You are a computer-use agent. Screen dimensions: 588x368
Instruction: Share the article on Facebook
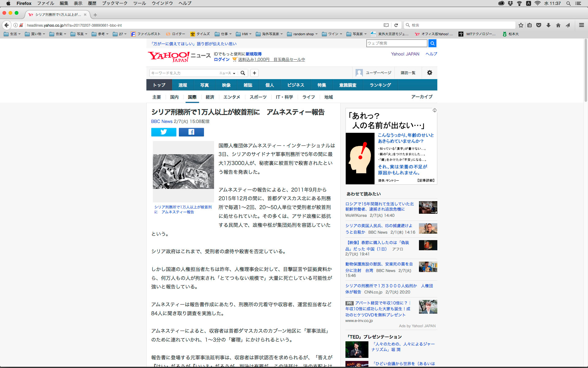(191, 132)
